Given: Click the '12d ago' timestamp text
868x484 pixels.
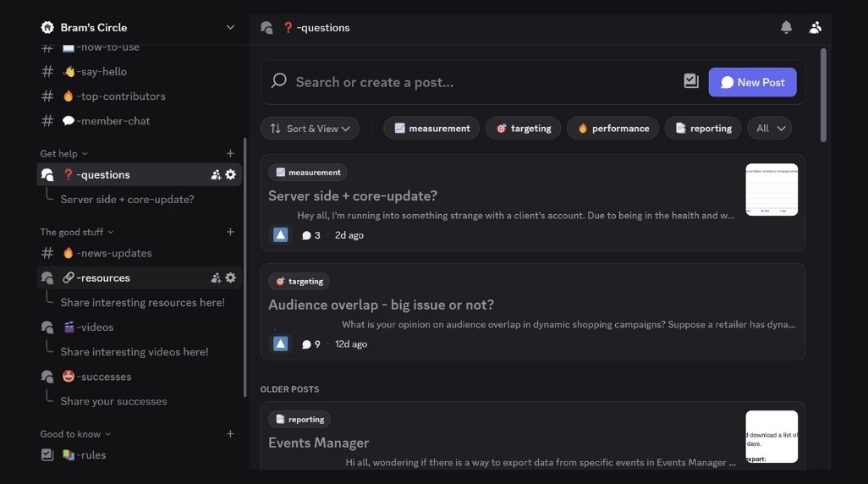Looking at the screenshot, I should pos(351,344).
